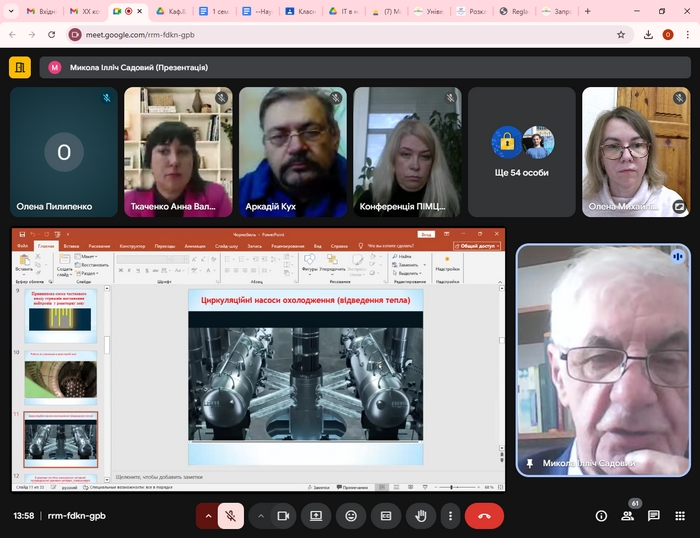This screenshot has height=538, width=700.
Task: Bookmark this page with the star icon
Action: (621, 34)
